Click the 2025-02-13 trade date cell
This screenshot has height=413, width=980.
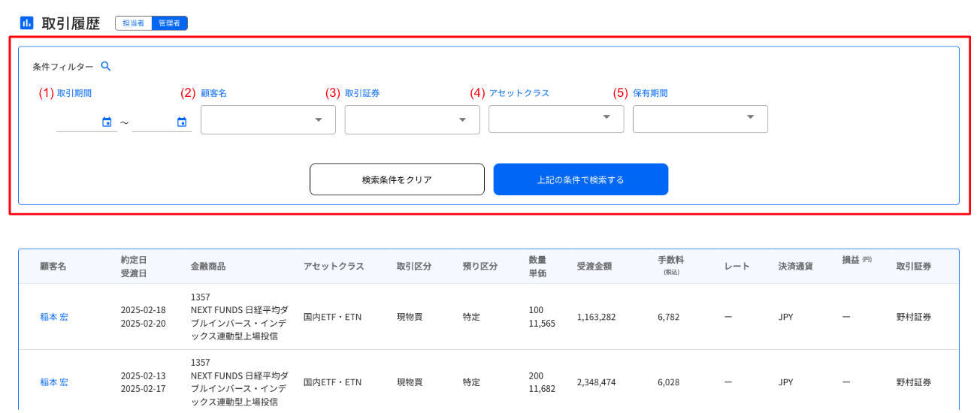[144, 375]
